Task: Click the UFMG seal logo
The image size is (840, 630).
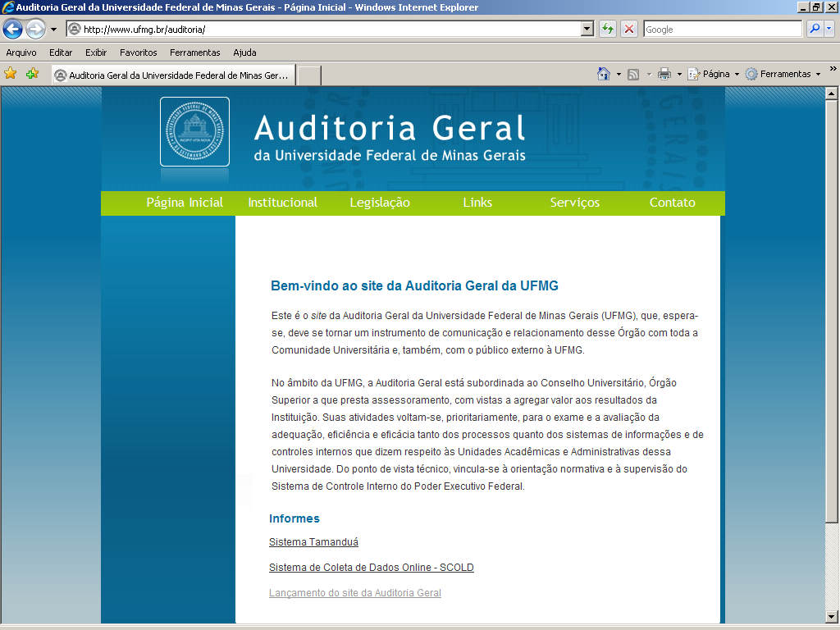Action: coord(194,131)
